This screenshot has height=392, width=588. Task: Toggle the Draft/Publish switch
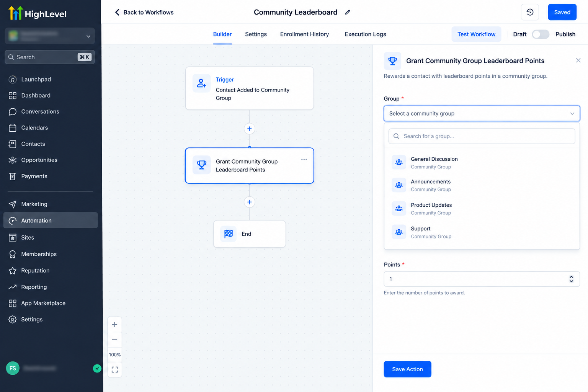coord(541,34)
